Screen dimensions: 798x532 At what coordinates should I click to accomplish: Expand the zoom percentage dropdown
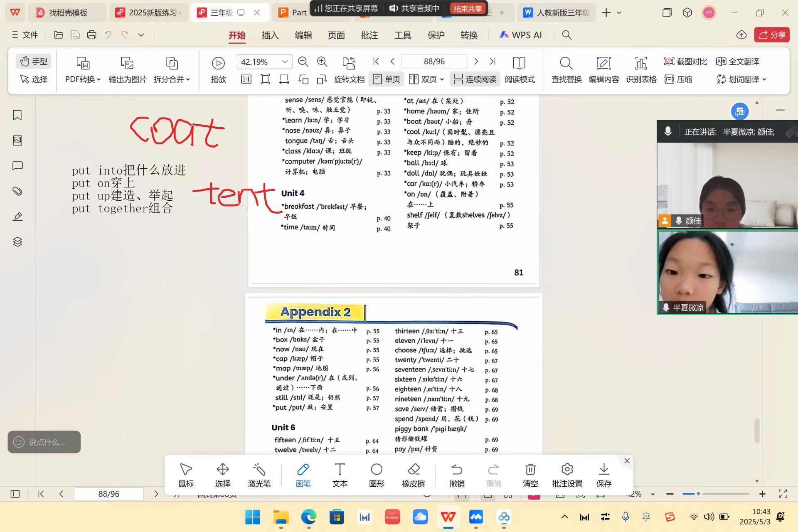[x=285, y=62]
